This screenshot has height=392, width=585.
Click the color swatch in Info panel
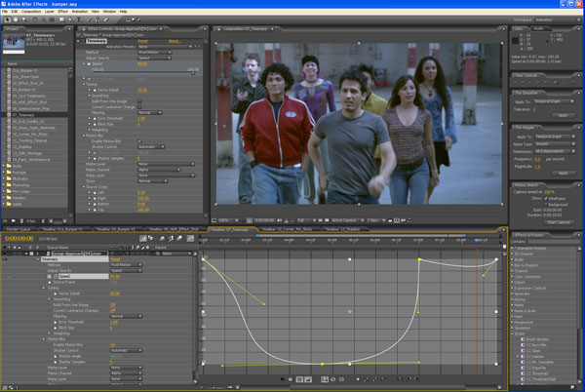515,41
